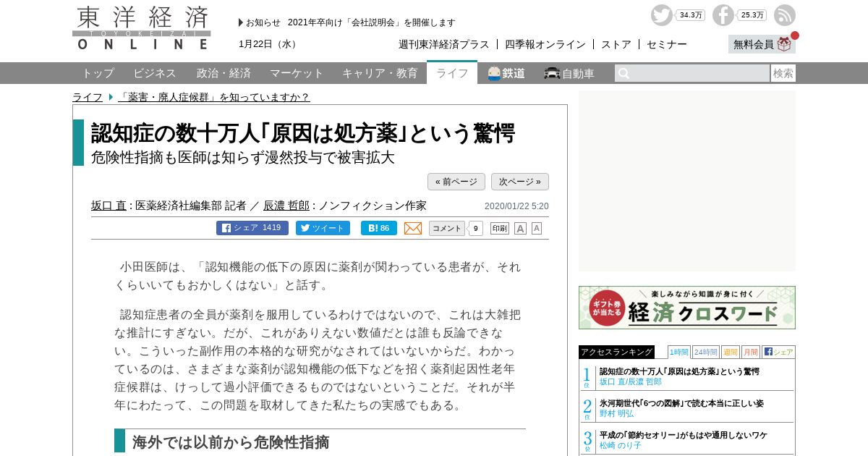Open the Twitter icon in header
Viewport: 868px width, 456px height.
[661, 15]
